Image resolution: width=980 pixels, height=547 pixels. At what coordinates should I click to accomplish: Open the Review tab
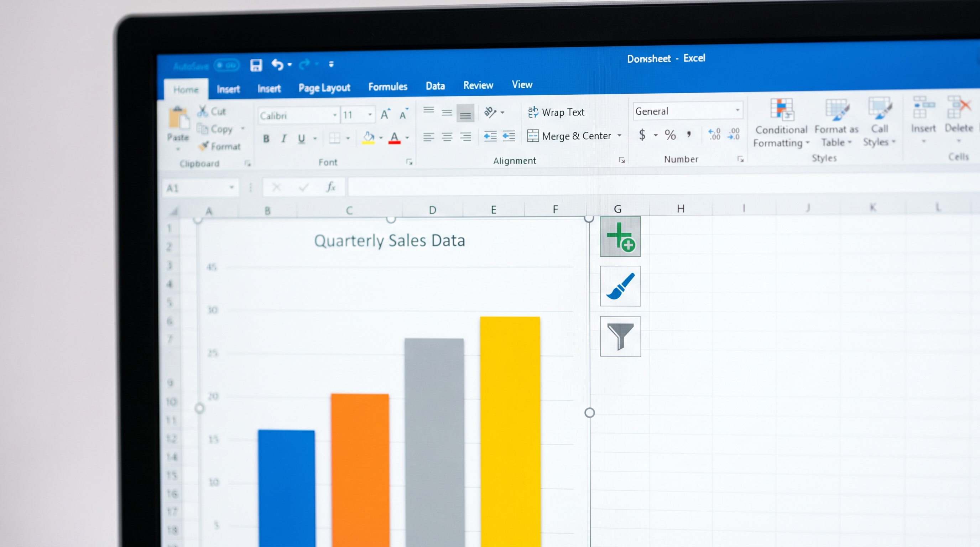pos(478,85)
